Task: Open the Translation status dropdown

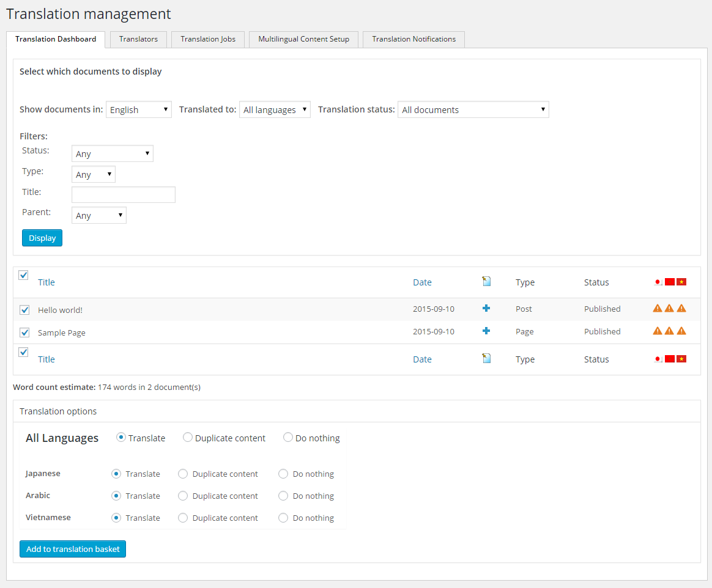Action: click(x=473, y=109)
